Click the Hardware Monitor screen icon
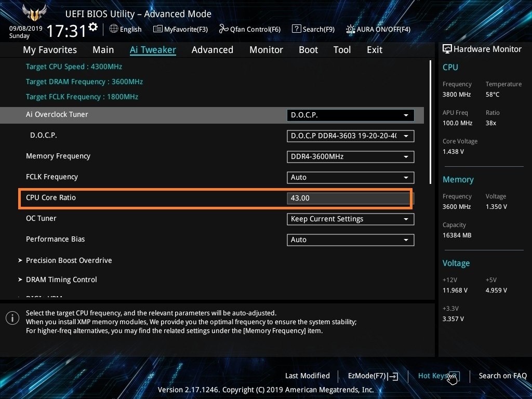The width and height of the screenshot is (532, 399). pos(447,49)
